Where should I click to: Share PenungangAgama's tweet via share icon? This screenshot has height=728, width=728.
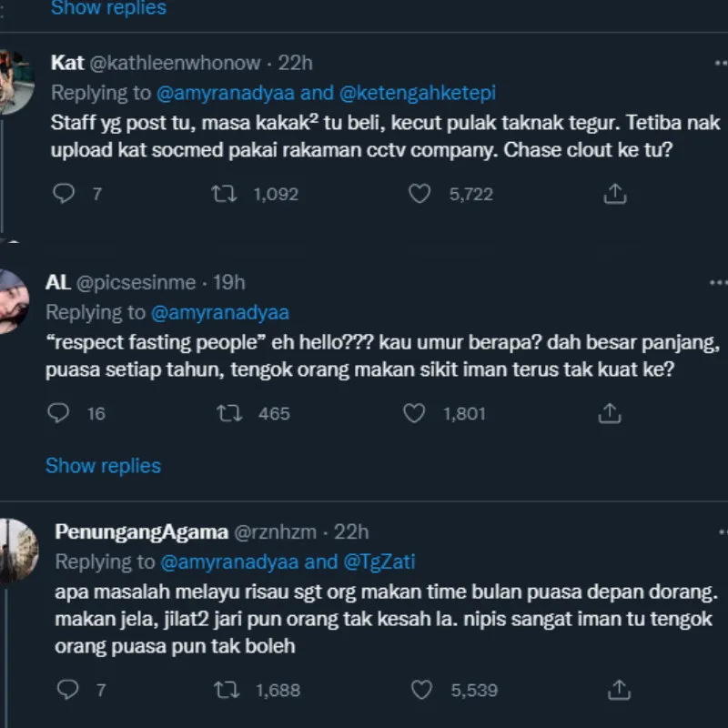click(619, 690)
